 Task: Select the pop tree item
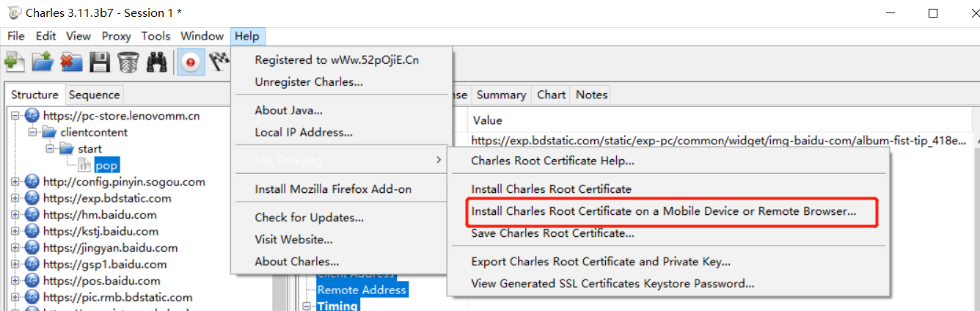pyautogui.click(x=106, y=166)
